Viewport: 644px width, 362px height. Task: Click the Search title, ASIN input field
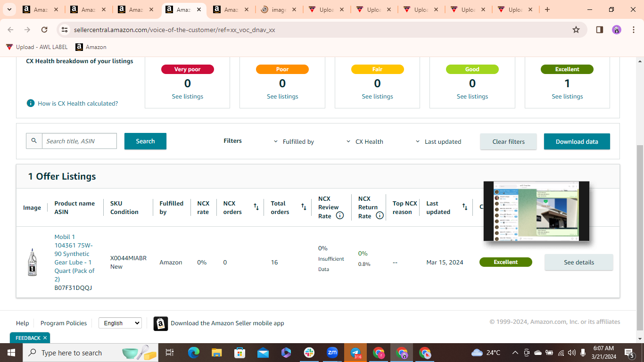[79, 141]
